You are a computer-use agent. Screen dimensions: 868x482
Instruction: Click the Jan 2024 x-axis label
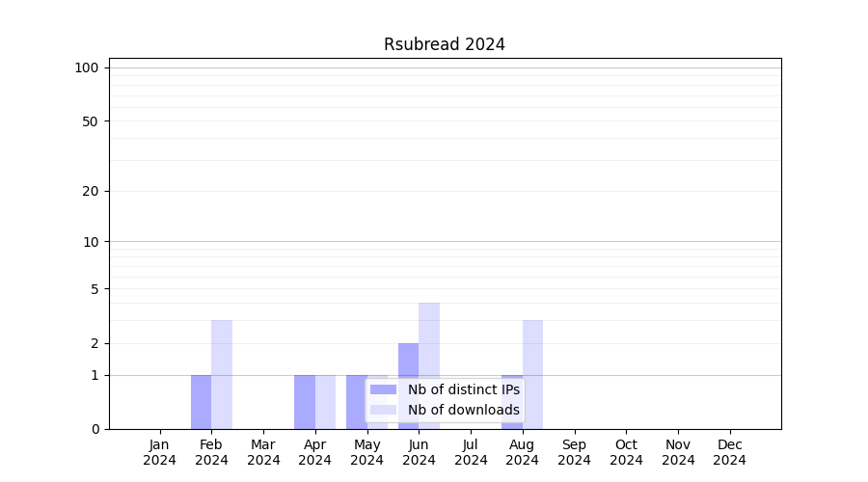[x=160, y=452]
